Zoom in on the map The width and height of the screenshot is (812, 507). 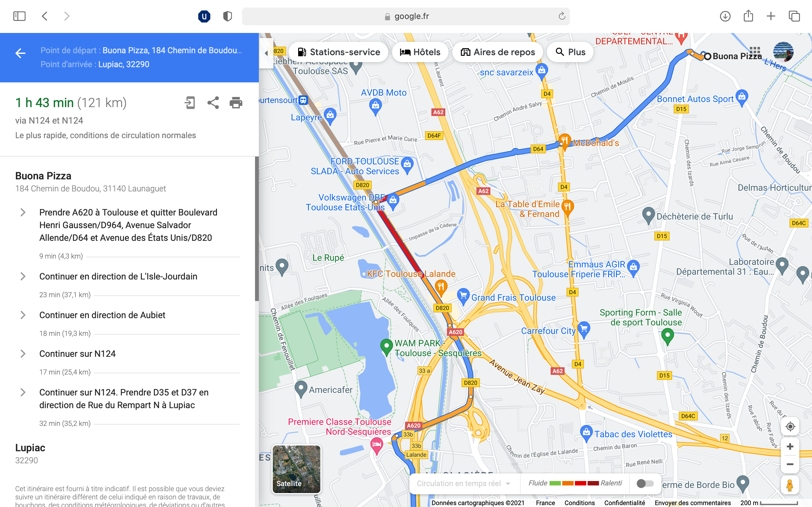pyautogui.click(x=790, y=447)
